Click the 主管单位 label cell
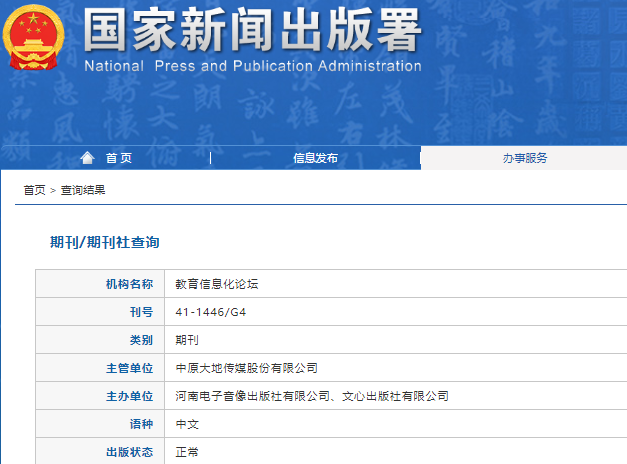This screenshot has height=464, width=627. pos(100,368)
